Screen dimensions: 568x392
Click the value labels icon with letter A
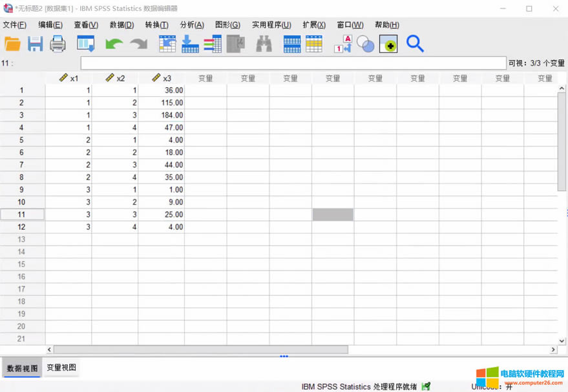tap(342, 44)
